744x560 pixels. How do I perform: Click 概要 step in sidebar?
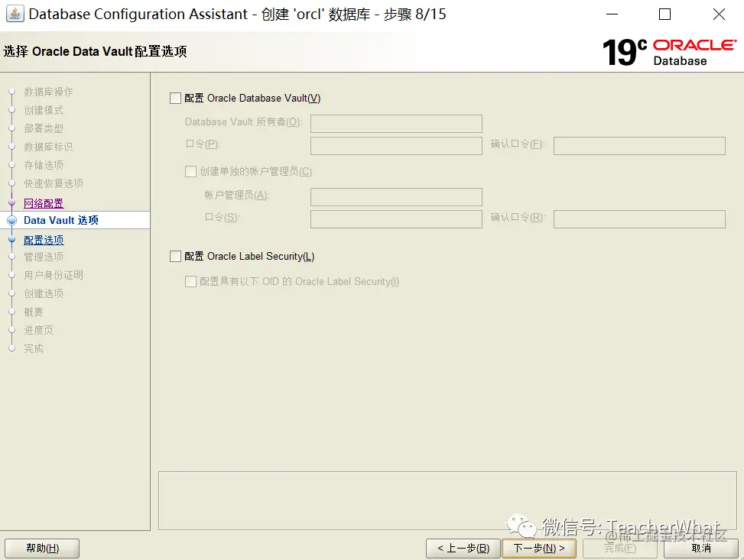click(x=34, y=312)
